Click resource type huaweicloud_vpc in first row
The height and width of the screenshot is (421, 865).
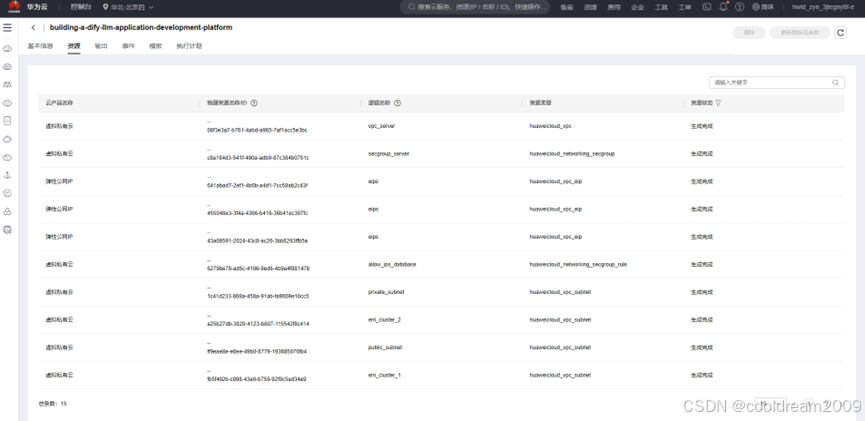click(x=550, y=126)
